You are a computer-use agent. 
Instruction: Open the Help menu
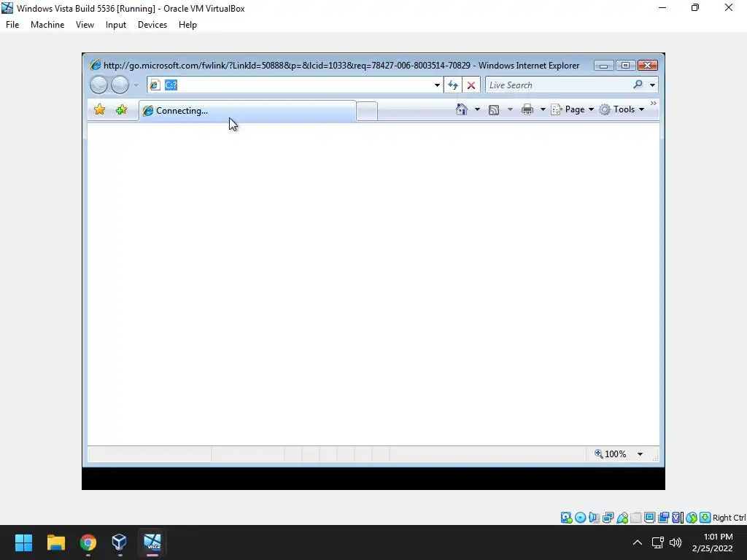187,25
